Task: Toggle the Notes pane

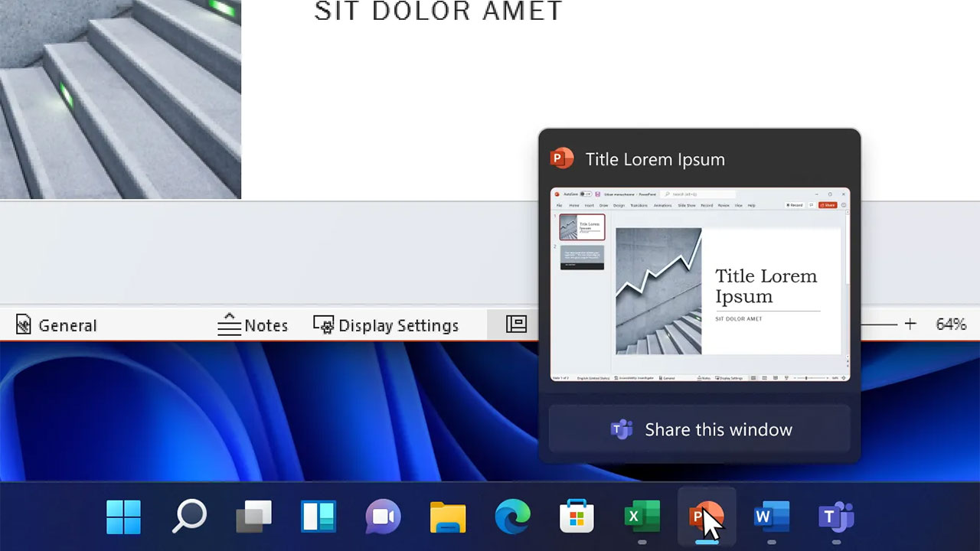Action: point(253,325)
